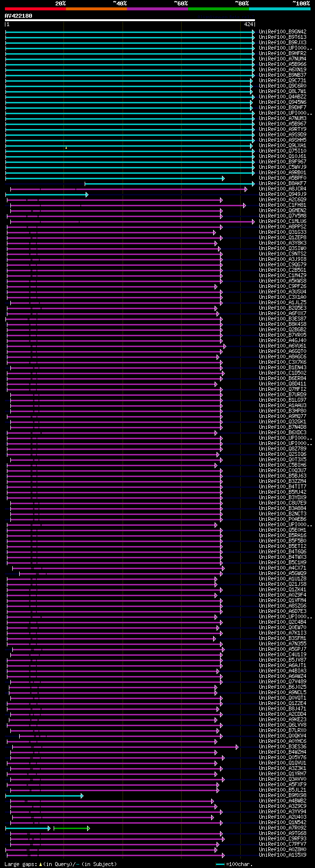This screenshot has height=868, width=315.
Task: Select hit label UniRef100_A5KWS8
Action: tap(283, 281)
